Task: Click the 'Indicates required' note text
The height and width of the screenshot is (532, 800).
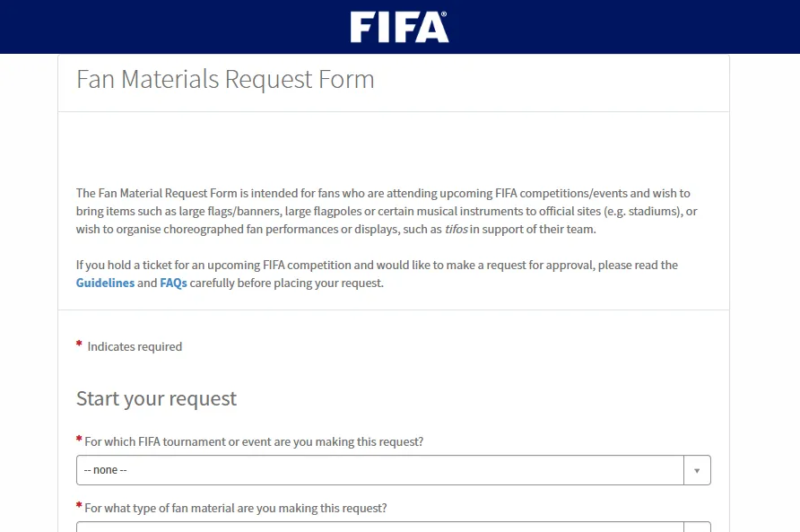Action: [x=135, y=347]
